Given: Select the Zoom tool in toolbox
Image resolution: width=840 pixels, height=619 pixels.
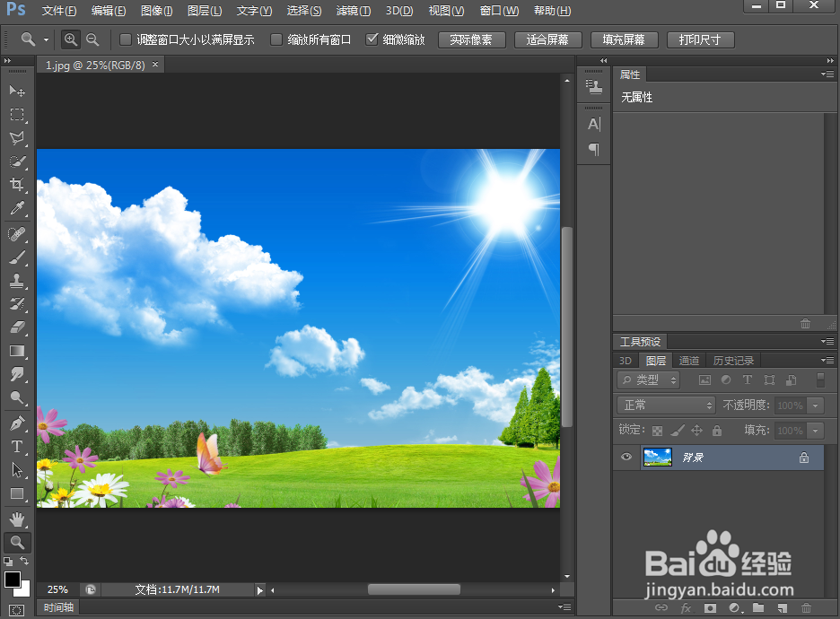Looking at the screenshot, I should (x=17, y=543).
